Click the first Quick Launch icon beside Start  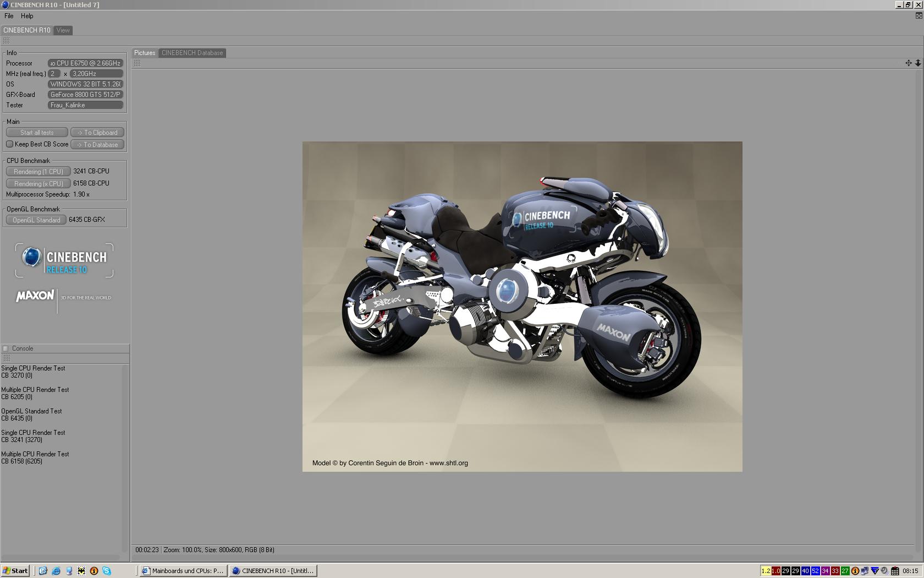coord(43,571)
